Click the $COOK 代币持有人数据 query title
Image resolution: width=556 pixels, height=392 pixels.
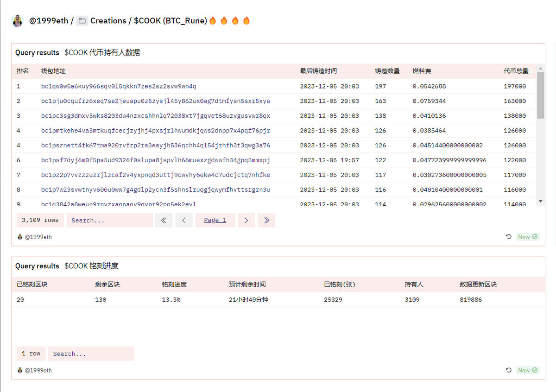[x=102, y=52]
